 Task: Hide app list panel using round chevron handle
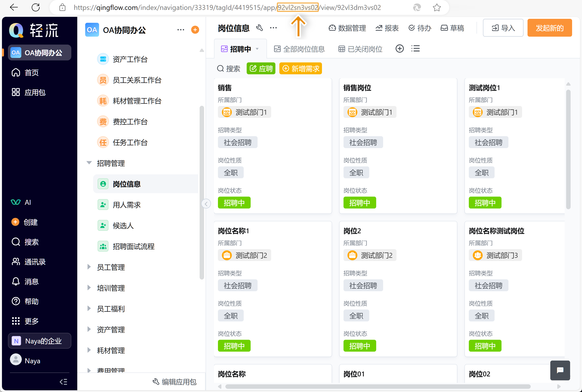206,204
